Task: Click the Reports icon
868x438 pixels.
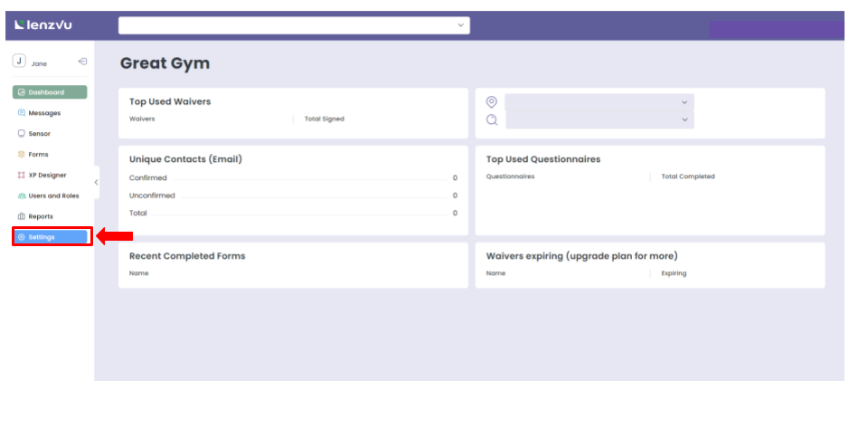Action: point(22,216)
